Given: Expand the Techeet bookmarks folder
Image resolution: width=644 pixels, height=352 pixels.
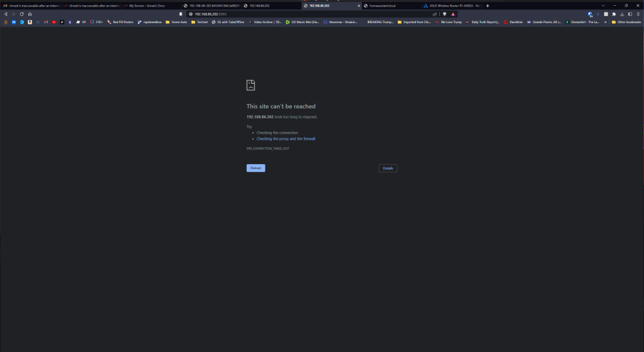Looking at the screenshot, I should point(200,22).
